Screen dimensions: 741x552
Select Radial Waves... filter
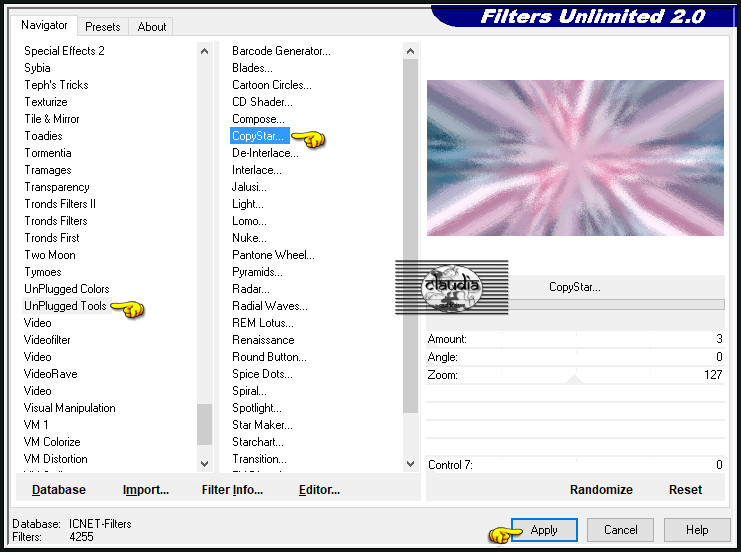pyautogui.click(x=269, y=306)
